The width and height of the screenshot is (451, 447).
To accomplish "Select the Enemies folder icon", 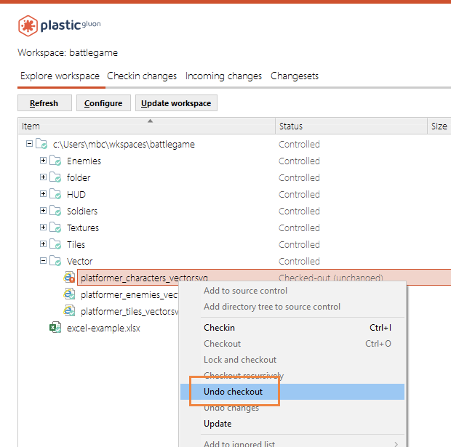I will pyautogui.click(x=55, y=161).
